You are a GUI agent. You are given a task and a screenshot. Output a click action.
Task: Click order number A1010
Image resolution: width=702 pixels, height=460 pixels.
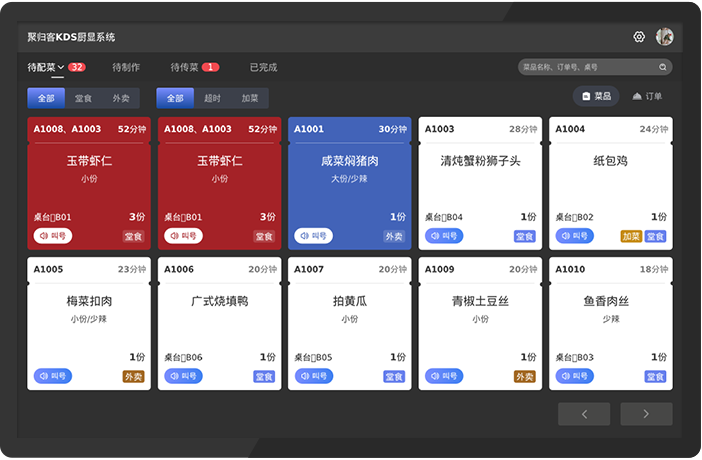pyautogui.click(x=570, y=269)
